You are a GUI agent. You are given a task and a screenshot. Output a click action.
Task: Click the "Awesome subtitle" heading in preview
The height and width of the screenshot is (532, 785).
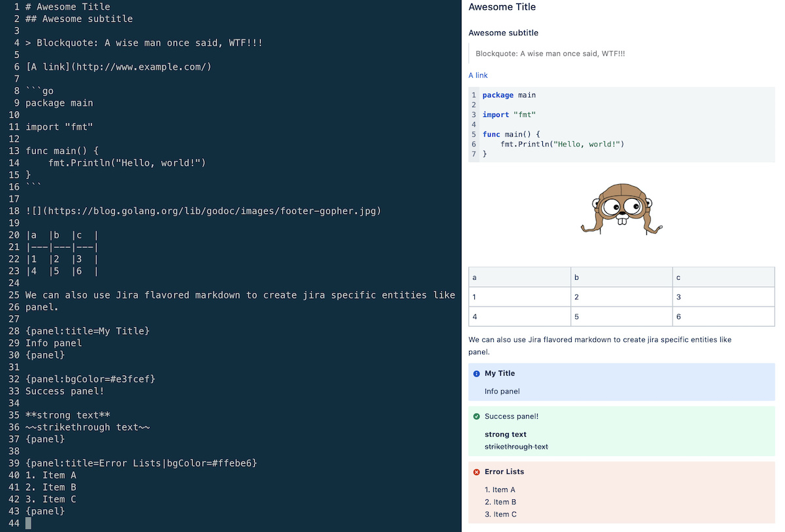pyautogui.click(x=503, y=32)
